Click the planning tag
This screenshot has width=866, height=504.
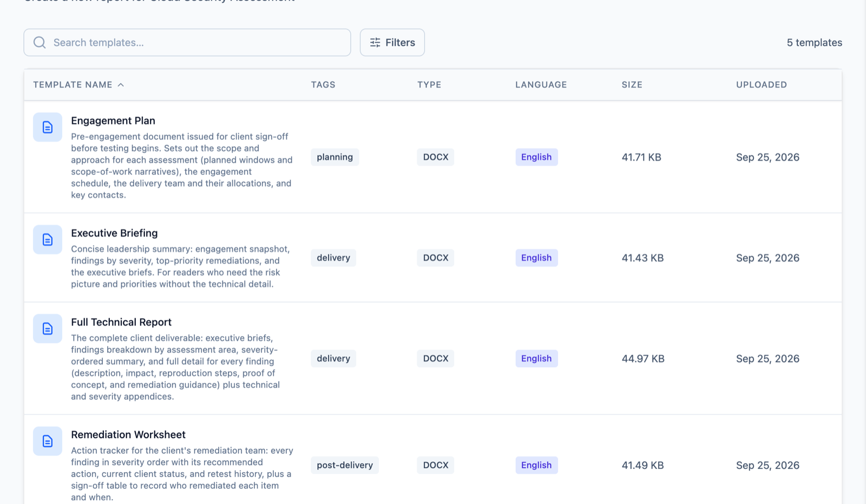pos(334,157)
